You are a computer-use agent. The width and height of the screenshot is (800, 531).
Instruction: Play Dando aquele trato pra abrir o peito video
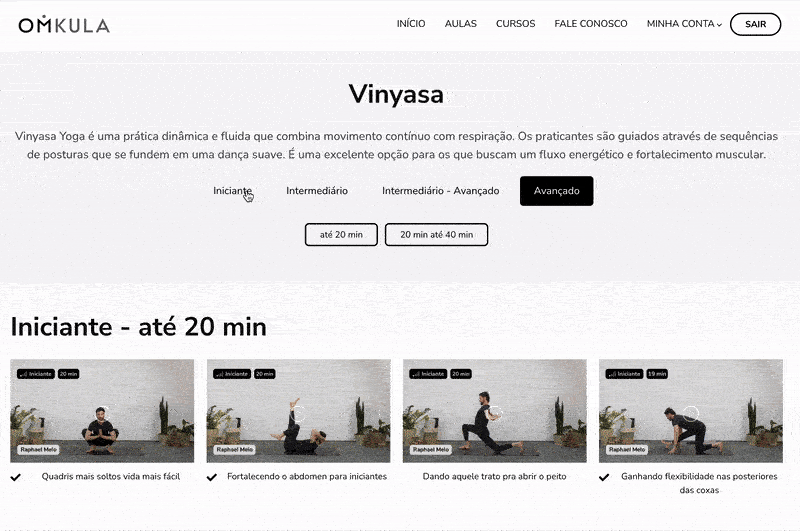coord(494,411)
